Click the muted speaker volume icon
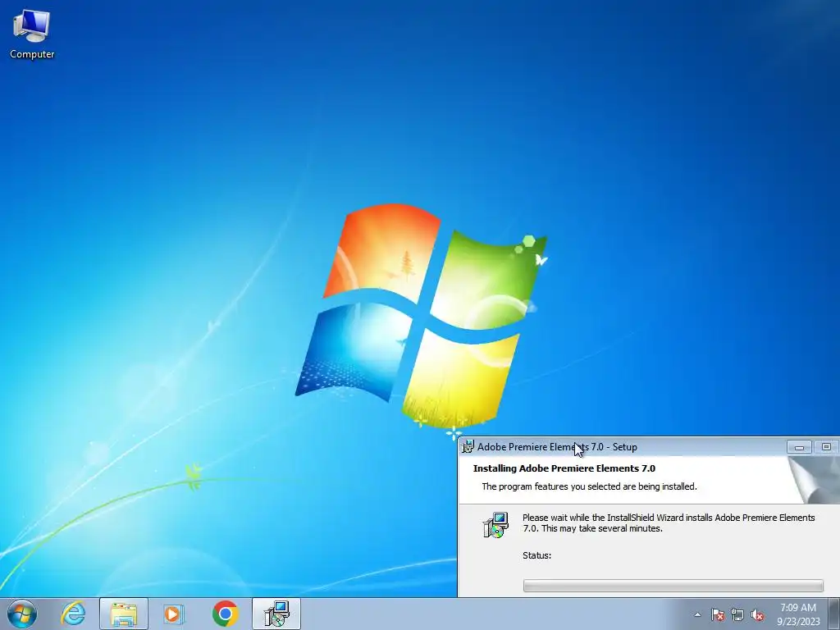This screenshot has width=840, height=630. point(757,614)
